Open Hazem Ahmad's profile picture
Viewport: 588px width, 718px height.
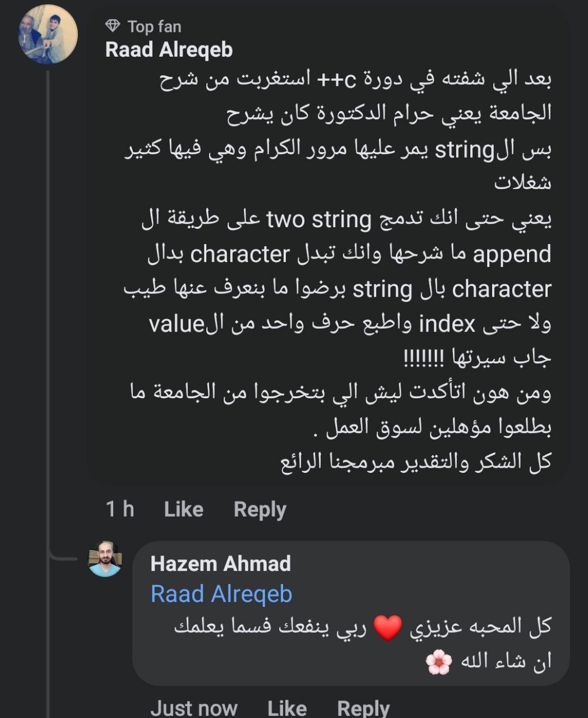[x=105, y=559]
